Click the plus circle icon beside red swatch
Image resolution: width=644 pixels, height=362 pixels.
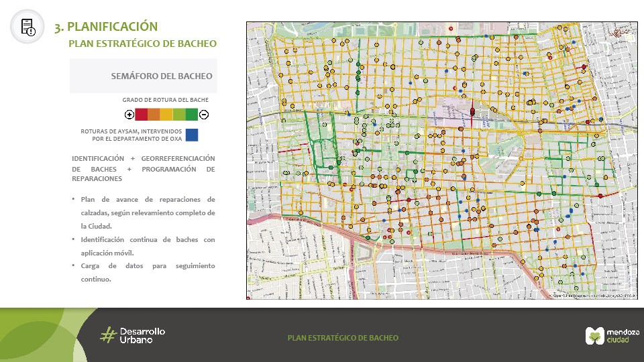[129, 115]
